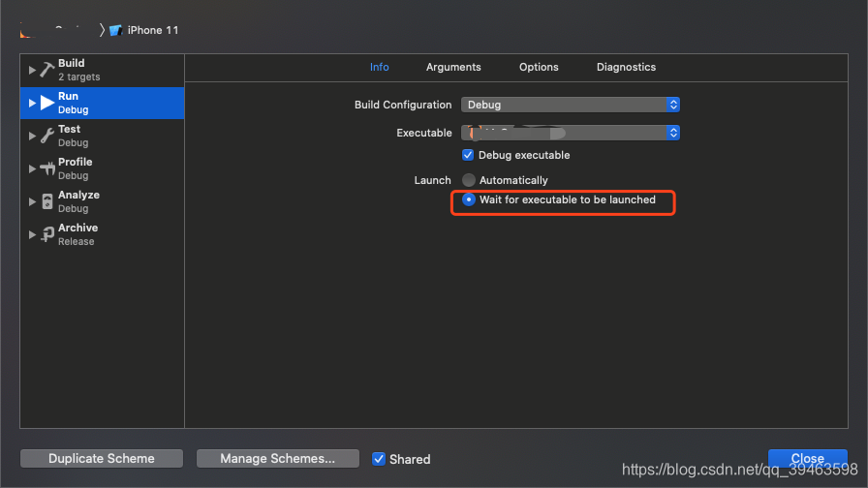Click the Build Configuration label
The width and height of the screenshot is (868, 488).
point(403,105)
